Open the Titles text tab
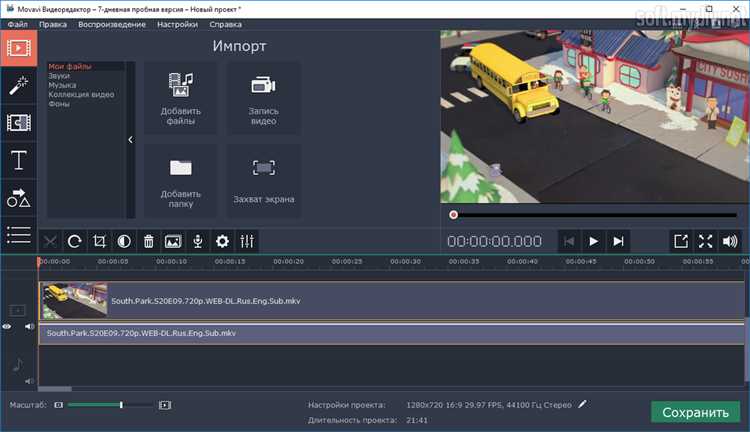This screenshot has width=750, height=432. click(x=19, y=160)
